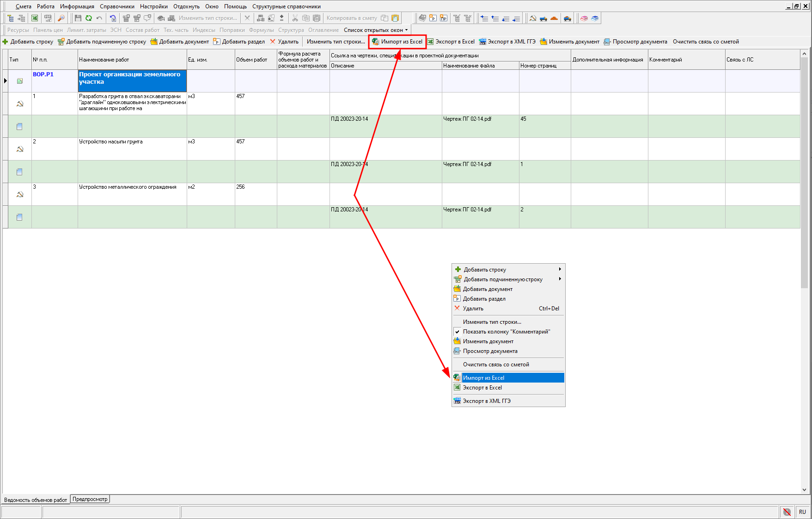The image size is (812, 519).
Task: Click the books reference toolbar icon
Action: 585,18
